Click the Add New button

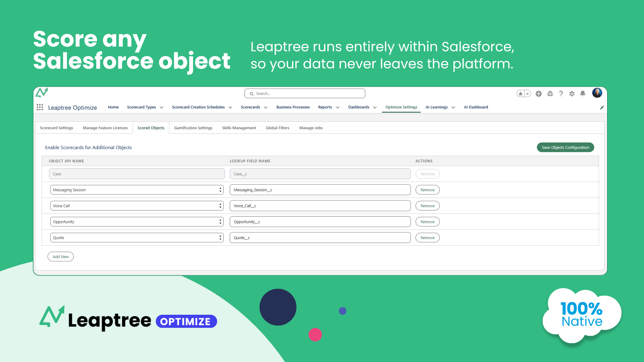pos(60,256)
